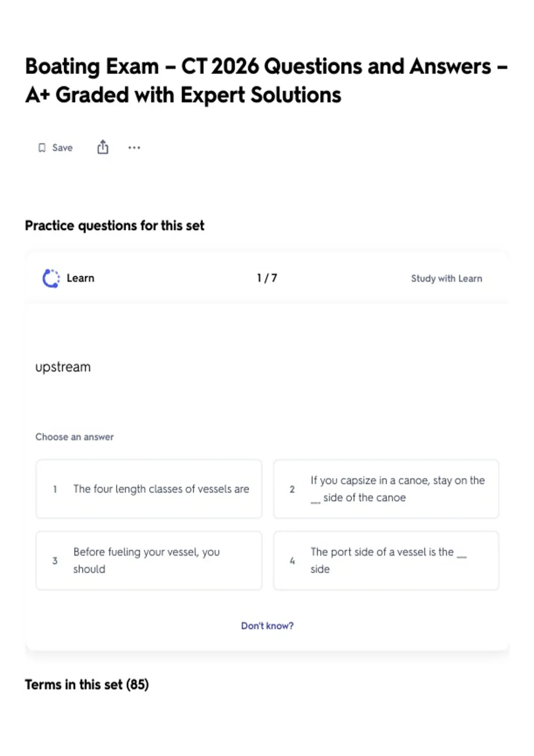
Task: Pick answer 'Before fueling your vessel, you should'
Action: tap(149, 560)
